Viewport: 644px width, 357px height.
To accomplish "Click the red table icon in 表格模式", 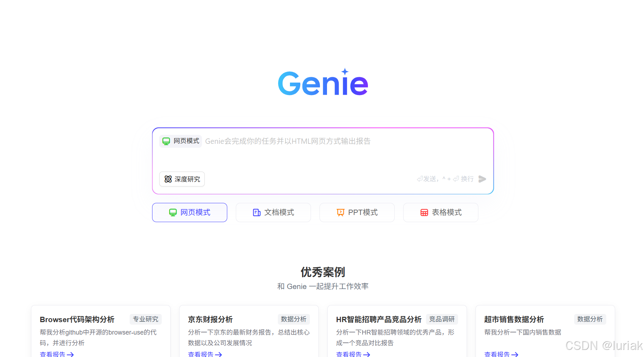I will tap(424, 212).
